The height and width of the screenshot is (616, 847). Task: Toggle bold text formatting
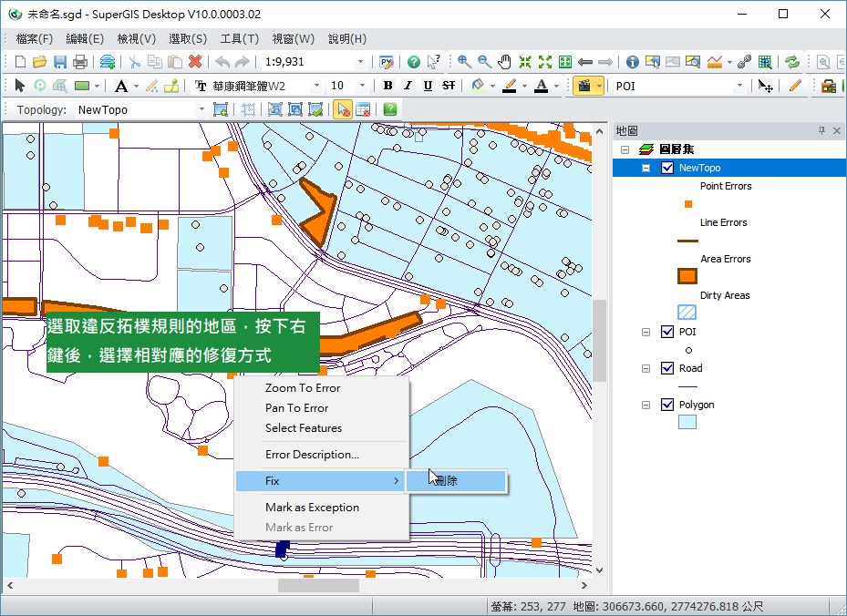[387, 86]
